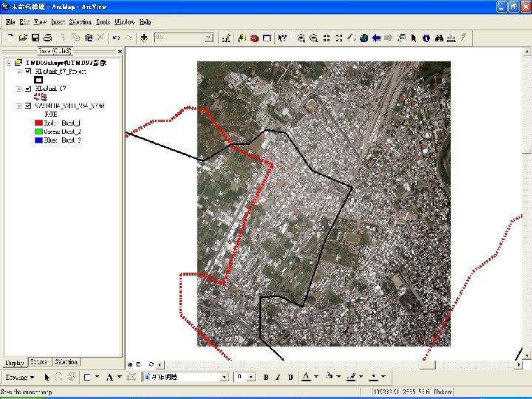
Task: Open the rectangle shape tool dropdown arrow
Action: tap(97, 377)
